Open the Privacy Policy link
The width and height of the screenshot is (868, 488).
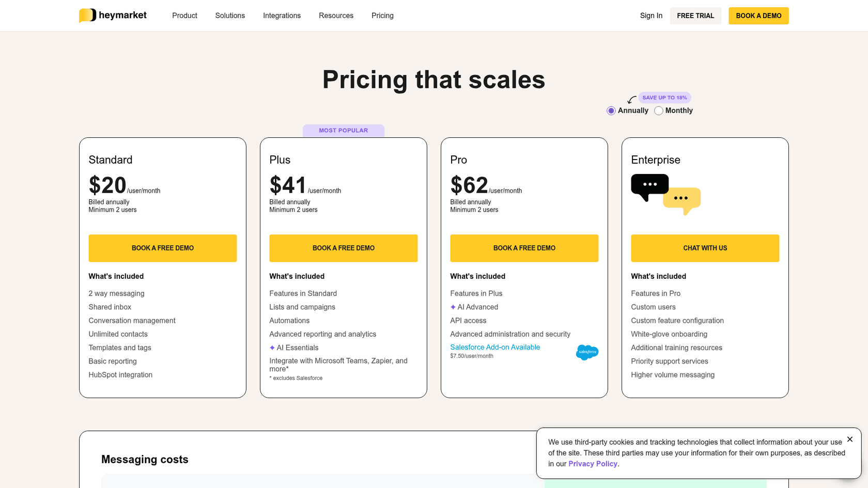point(593,464)
